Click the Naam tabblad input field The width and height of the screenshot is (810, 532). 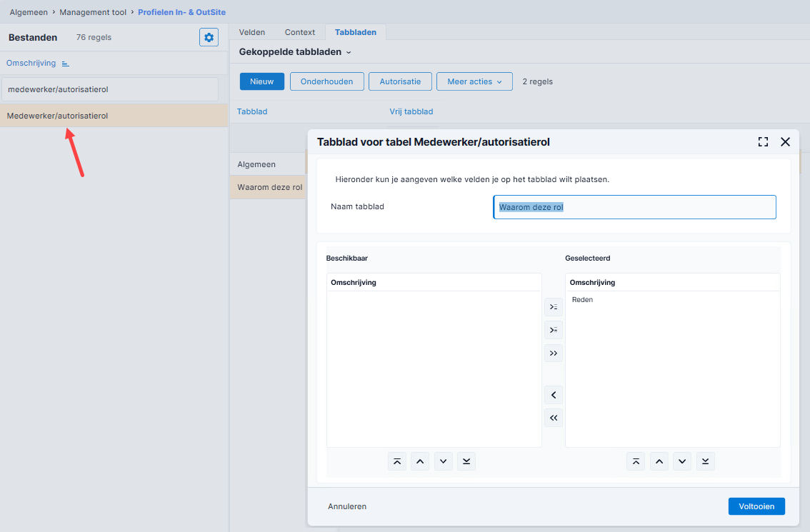click(634, 207)
